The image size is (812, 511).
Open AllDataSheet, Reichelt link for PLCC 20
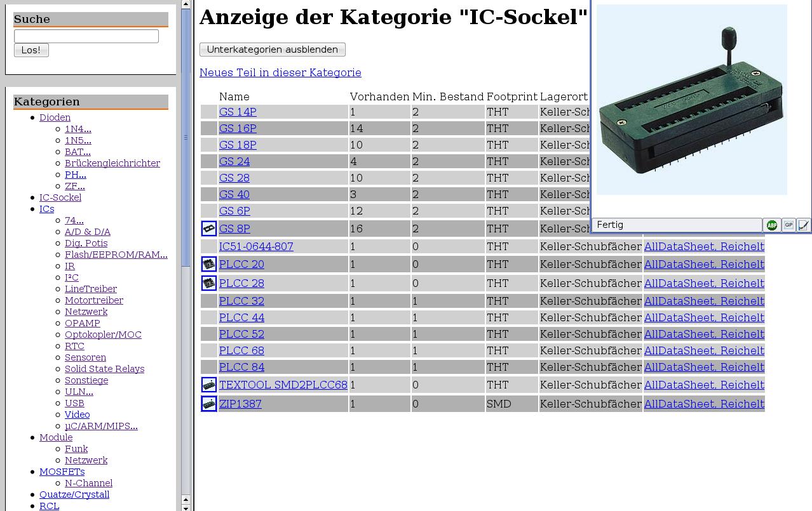pyautogui.click(x=704, y=264)
